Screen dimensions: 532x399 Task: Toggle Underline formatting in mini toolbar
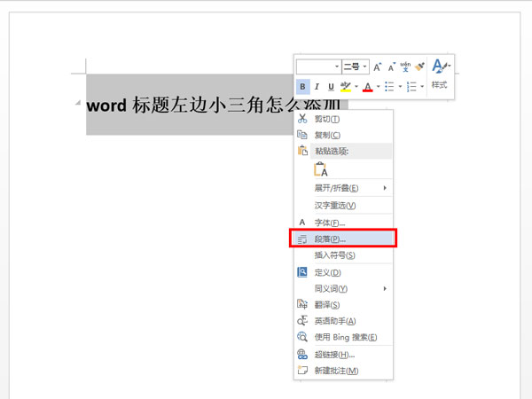click(x=332, y=87)
